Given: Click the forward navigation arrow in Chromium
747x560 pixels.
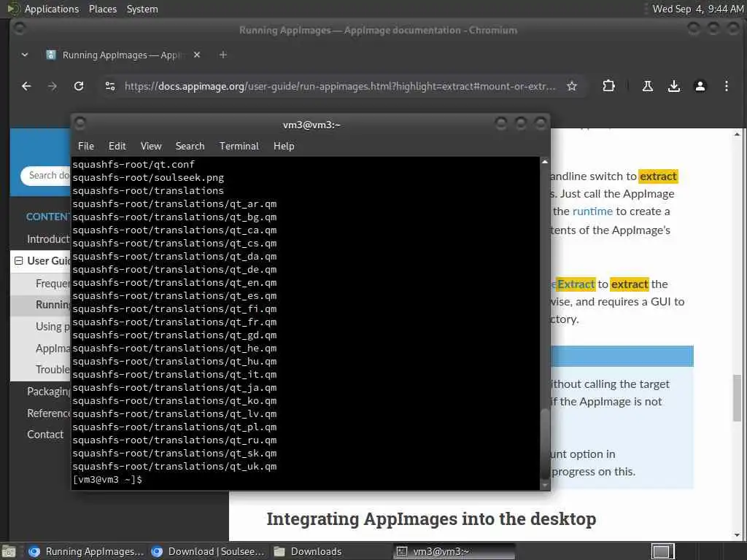Looking at the screenshot, I should [53, 86].
